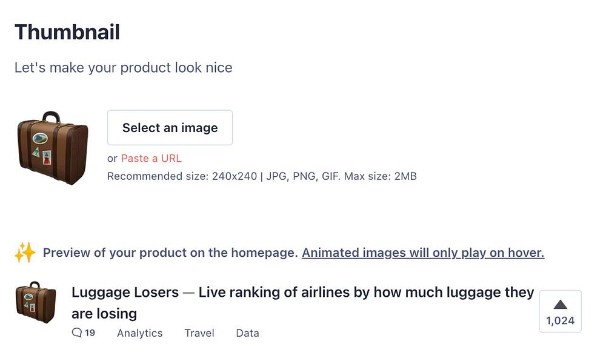Image resolution: width=606 pixels, height=364 pixels.
Task: Select the Analytics topic tag
Action: pyautogui.click(x=139, y=333)
